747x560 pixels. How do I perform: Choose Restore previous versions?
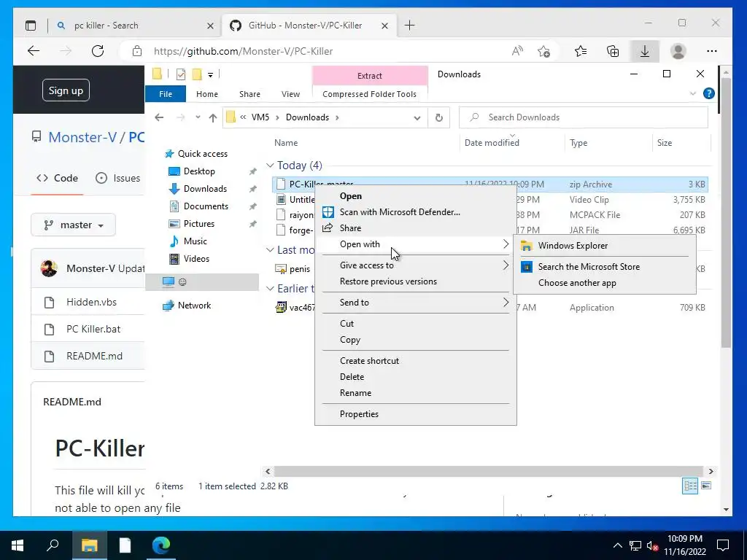point(415,281)
